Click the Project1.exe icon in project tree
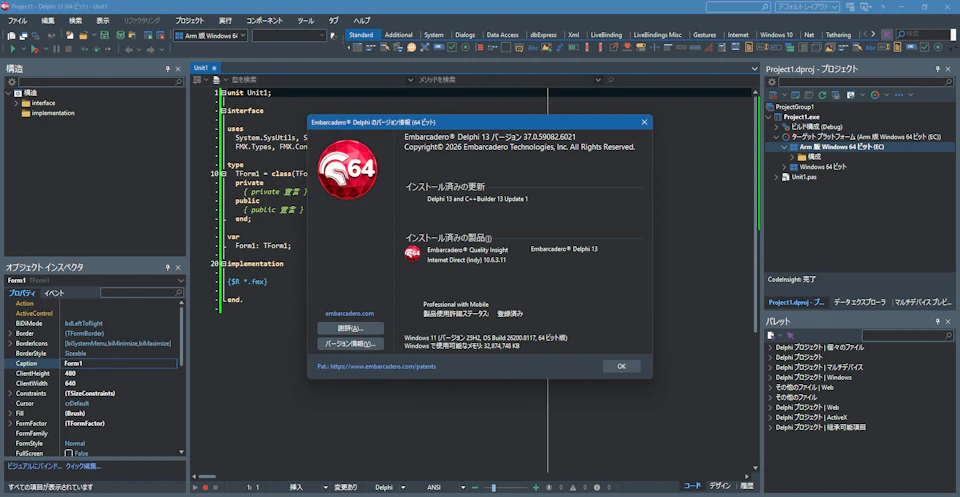This screenshot has width=960, height=497. 778,116
